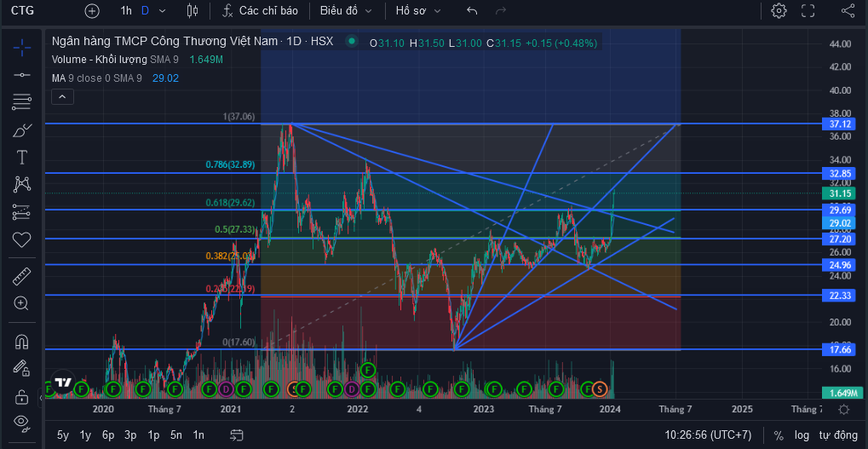Click the time zone 10:26:56 (UTC+7)
The image size is (868, 449).
click(x=708, y=435)
